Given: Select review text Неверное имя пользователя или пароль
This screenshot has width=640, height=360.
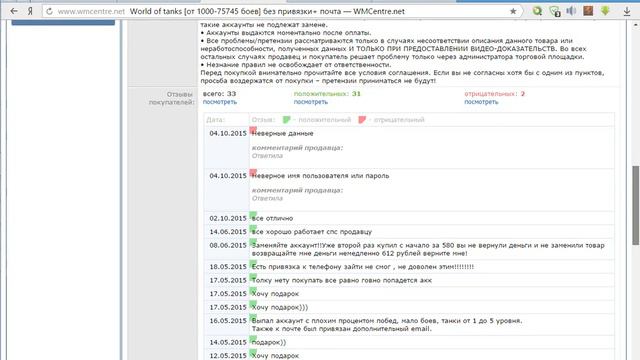Looking at the screenshot, I should (x=321, y=176).
